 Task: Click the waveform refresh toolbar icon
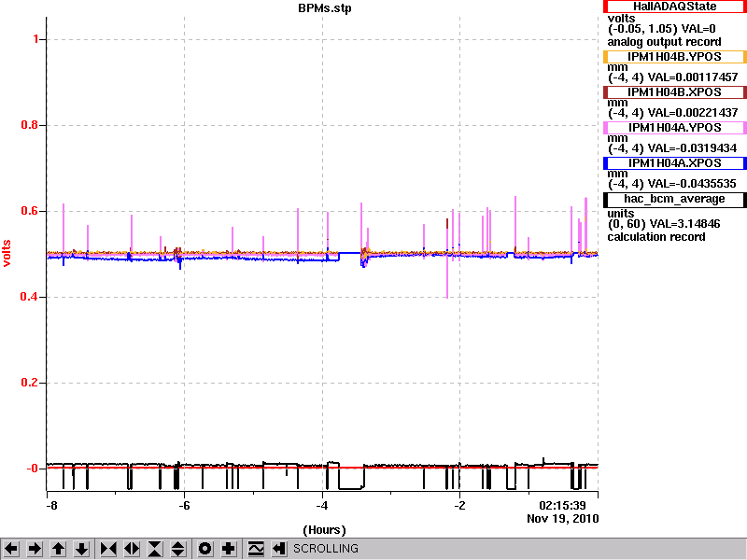(256, 549)
